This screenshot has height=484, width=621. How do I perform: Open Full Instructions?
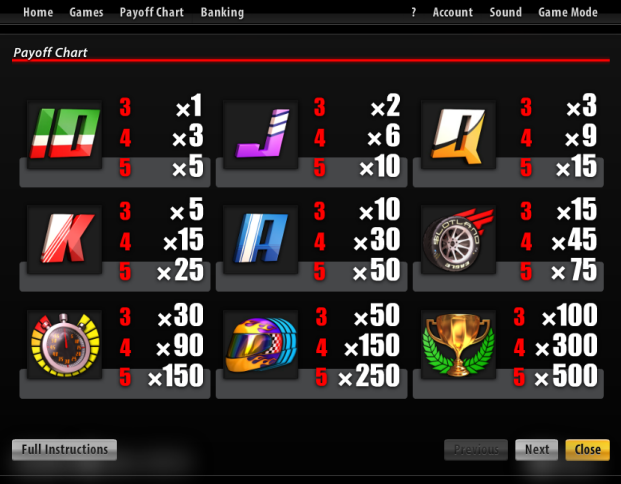click(65, 450)
